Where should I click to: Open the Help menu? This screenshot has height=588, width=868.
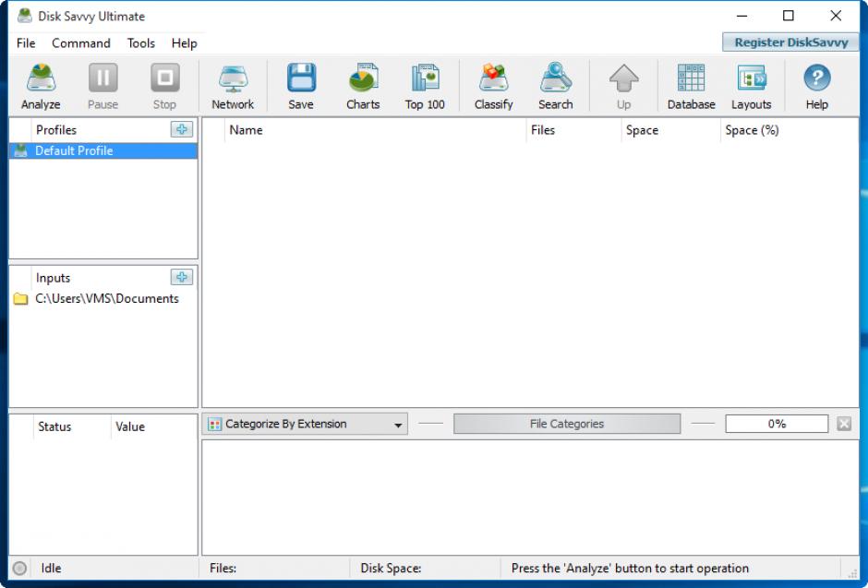[x=185, y=43]
